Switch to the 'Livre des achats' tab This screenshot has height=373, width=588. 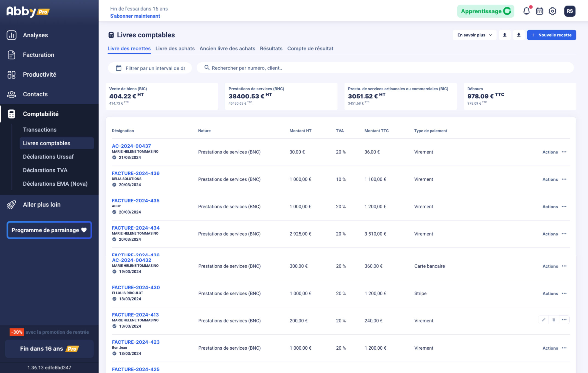tap(175, 48)
